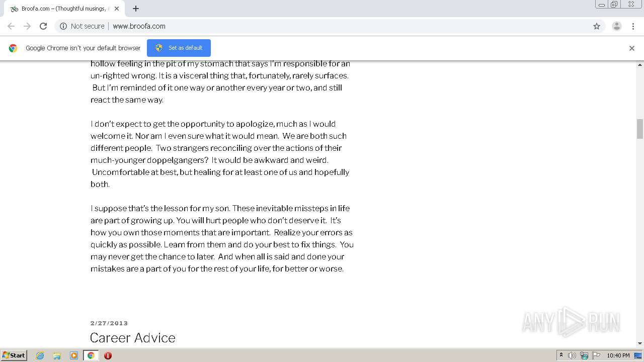The image size is (644, 362).
Task: Open network tray icon
Action: (584, 355)
